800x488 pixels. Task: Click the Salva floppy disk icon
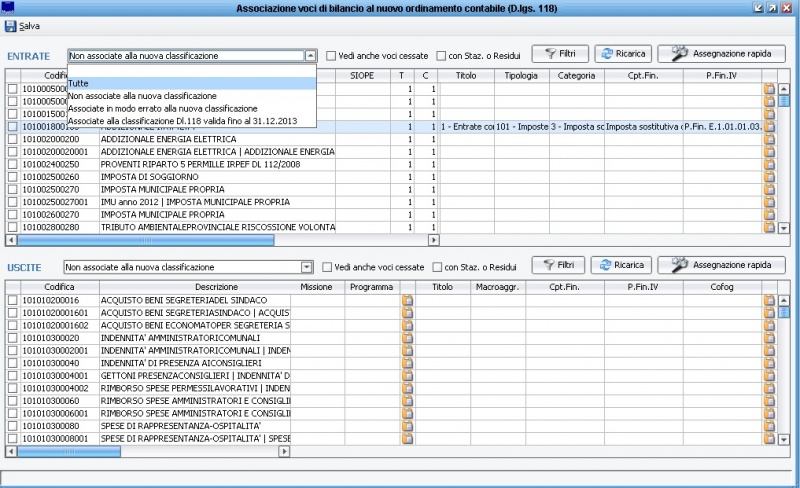[10, 25]
